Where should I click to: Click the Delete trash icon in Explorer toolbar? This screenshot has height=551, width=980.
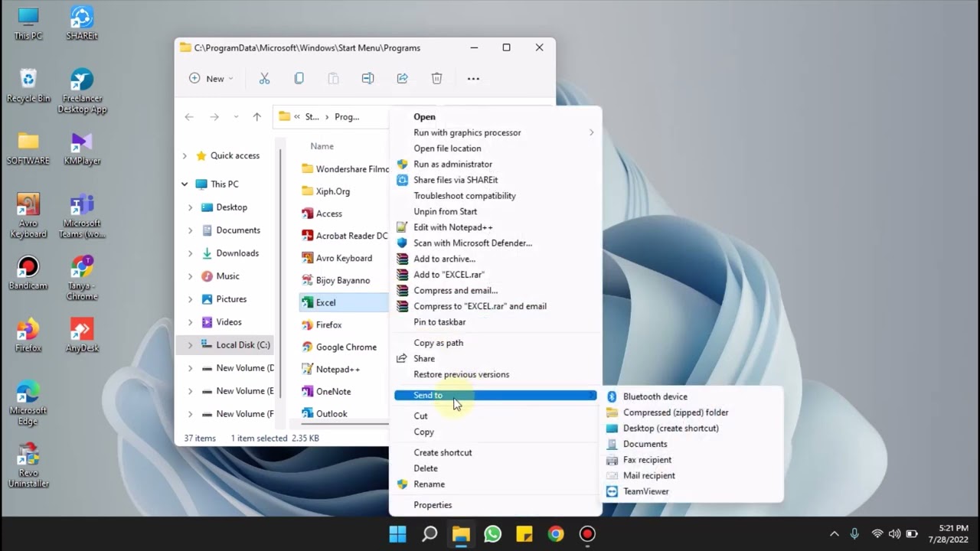coord(436,78)
